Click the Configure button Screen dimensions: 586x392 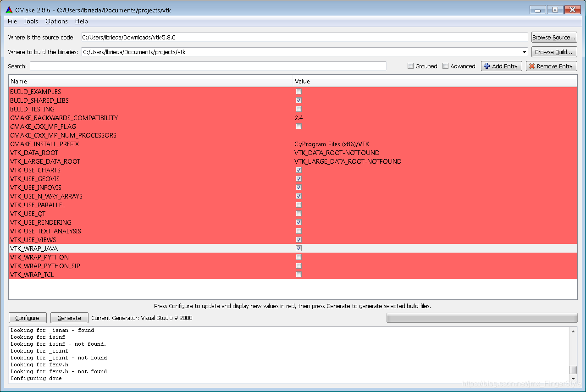click(x=28, y=318)
